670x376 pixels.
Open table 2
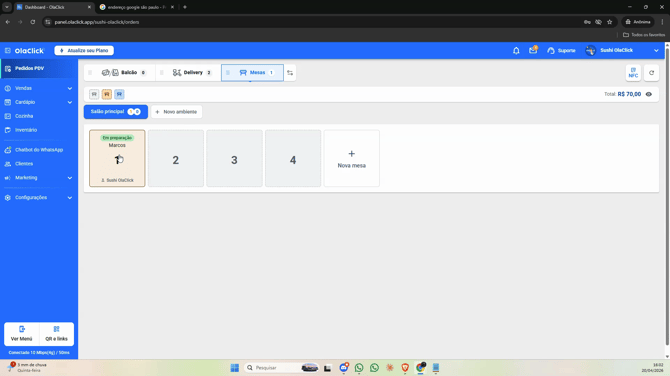176,159
